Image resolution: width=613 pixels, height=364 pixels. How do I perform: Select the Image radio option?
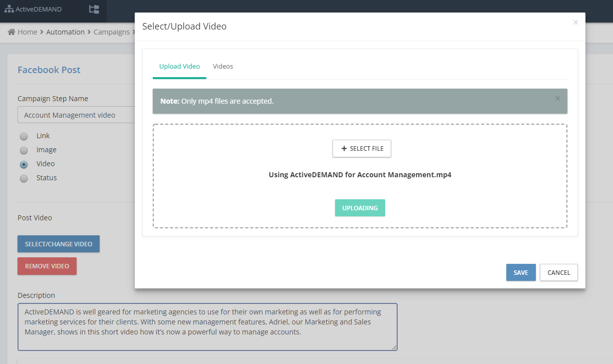24,150
